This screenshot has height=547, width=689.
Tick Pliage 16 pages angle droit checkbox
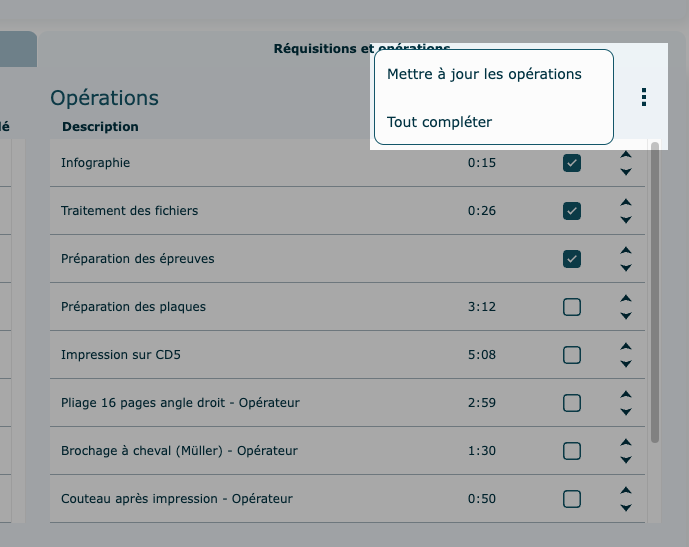(x=572, y=403)
